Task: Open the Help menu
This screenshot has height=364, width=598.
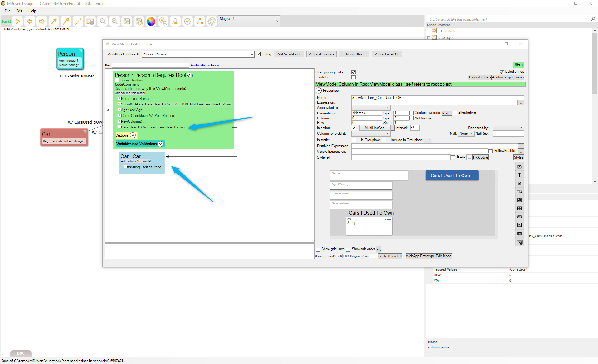Action: [x=32, y=11]
